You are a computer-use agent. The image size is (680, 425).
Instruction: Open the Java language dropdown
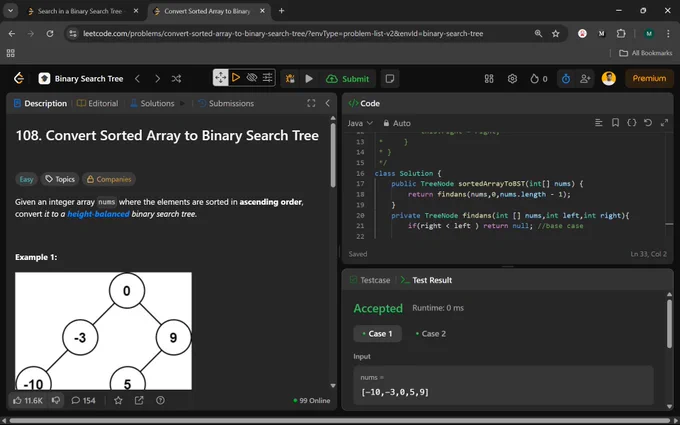[360, 123]
